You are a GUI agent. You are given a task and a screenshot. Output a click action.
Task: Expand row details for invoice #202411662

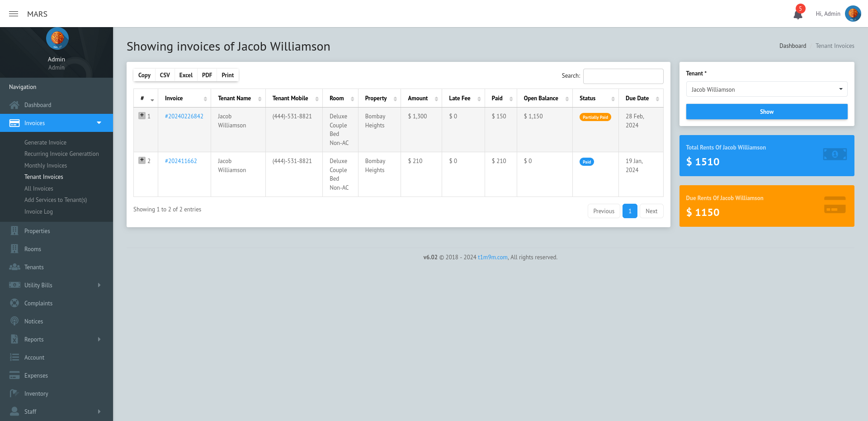tap(142, 160)
